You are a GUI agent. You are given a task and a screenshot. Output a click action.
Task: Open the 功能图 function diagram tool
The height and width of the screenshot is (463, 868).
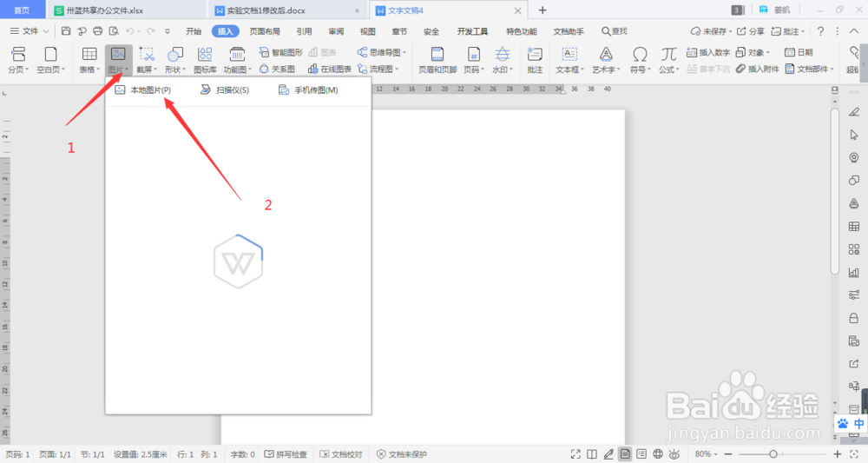click(237, 60)
